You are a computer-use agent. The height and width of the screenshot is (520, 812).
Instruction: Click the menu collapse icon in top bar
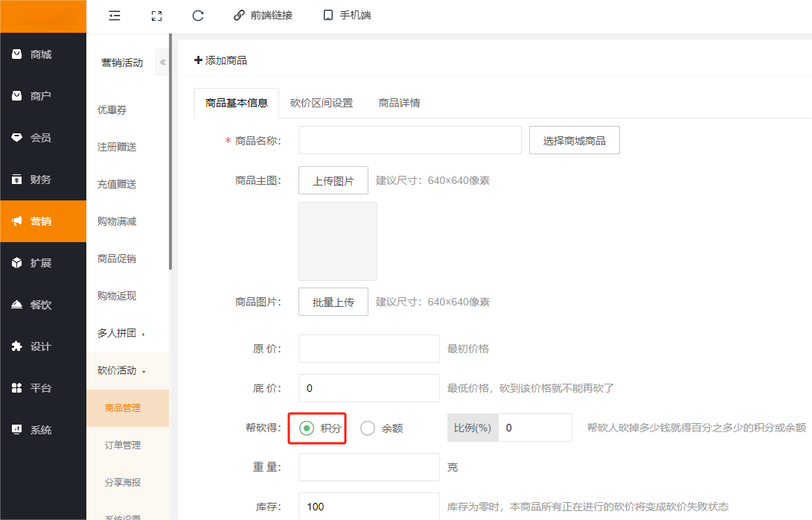115,16
